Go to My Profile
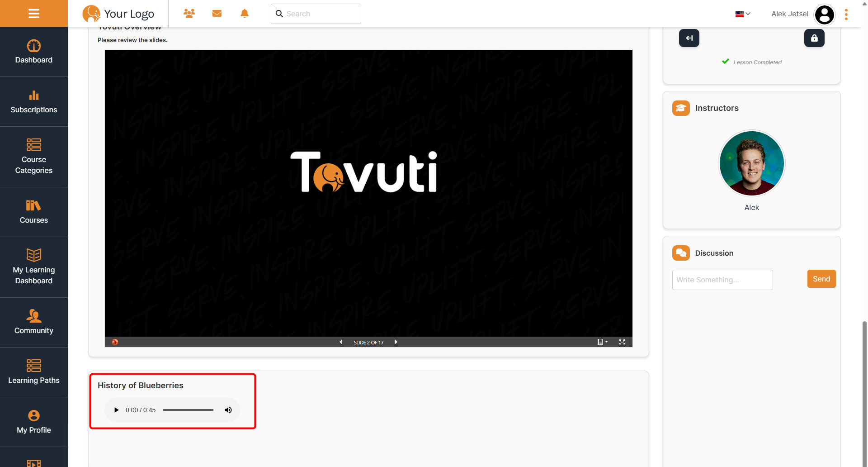Screen dimensions: 868x467 34,422
